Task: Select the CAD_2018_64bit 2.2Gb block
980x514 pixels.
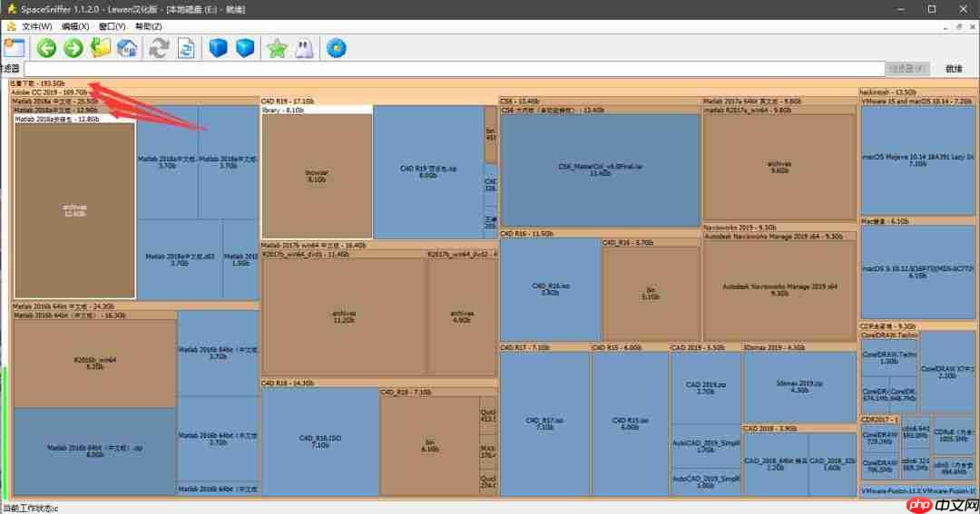Action: click(776, 464)
